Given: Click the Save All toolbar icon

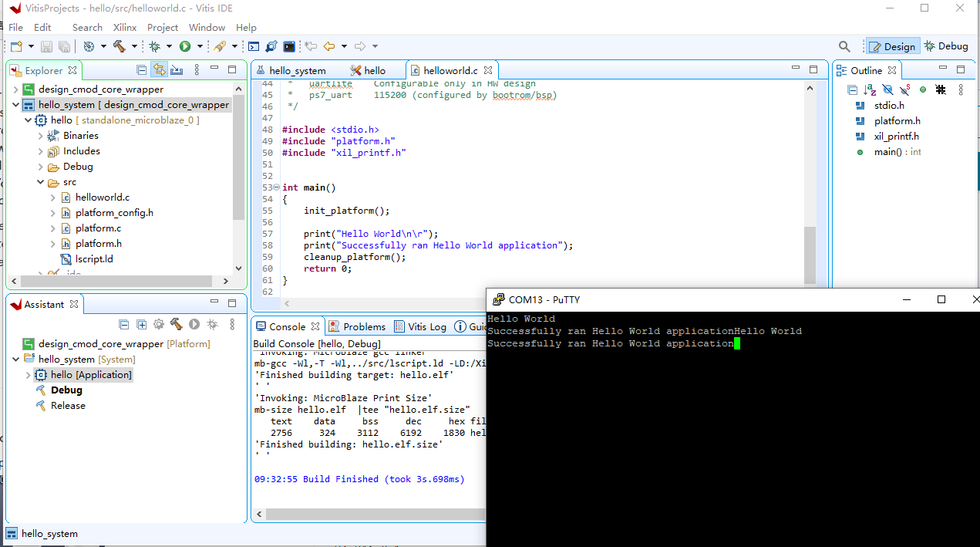Looking at the screenshot, I should [64, 46].
